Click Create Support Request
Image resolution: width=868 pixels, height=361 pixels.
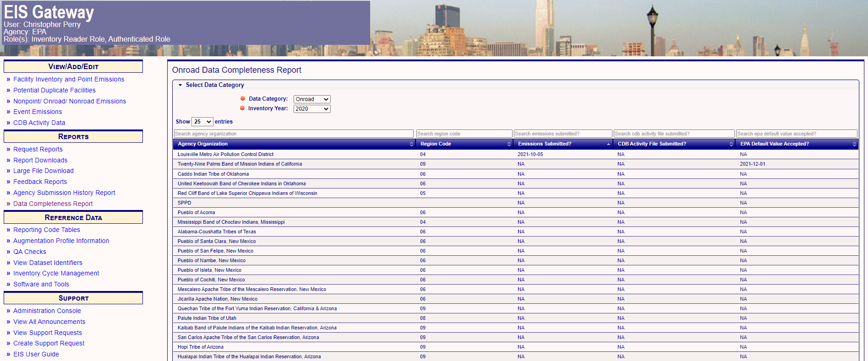[49, 343]
